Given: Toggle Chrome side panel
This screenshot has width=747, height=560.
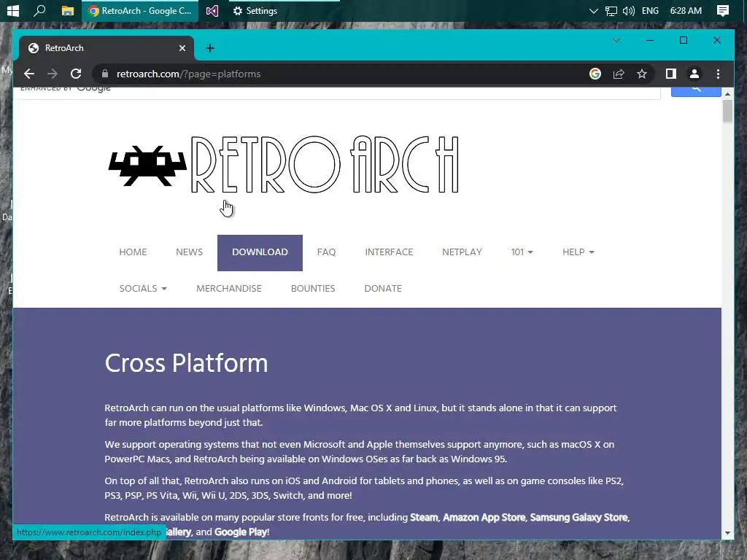Looking at the screenshot, I should (x=671, y=74).
